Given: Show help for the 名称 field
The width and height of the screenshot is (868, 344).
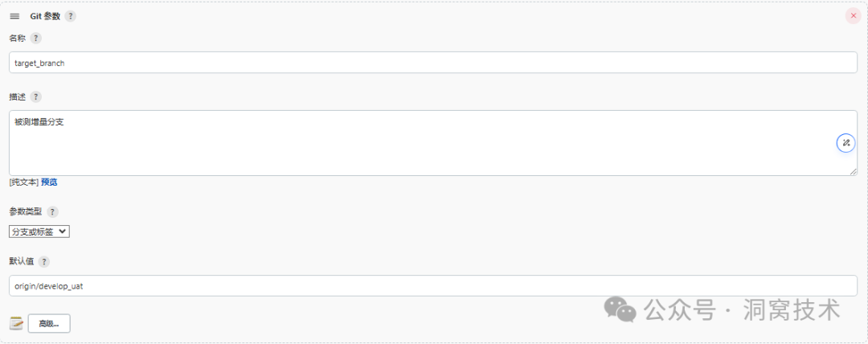Looking at the screenshot, I should tap(35, 38).
